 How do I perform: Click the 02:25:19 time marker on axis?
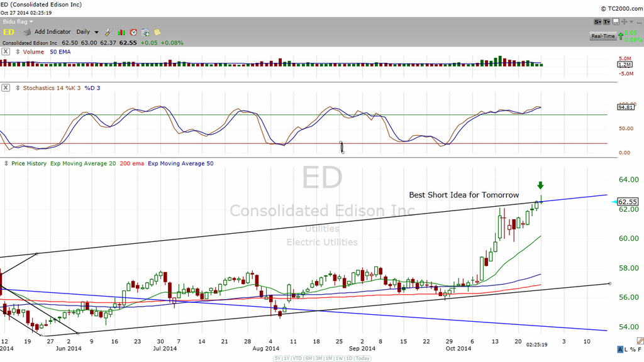(537, 345)
